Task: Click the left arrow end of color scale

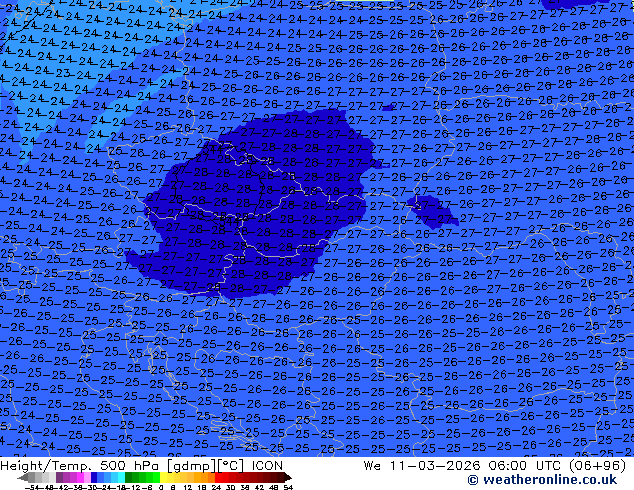Action: pos(23,477)
